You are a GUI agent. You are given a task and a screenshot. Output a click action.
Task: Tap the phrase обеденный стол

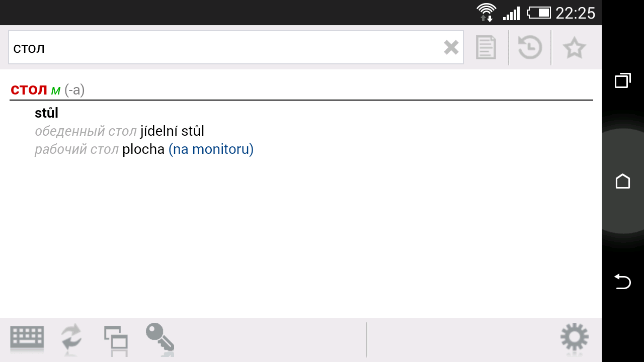(86, 132)
